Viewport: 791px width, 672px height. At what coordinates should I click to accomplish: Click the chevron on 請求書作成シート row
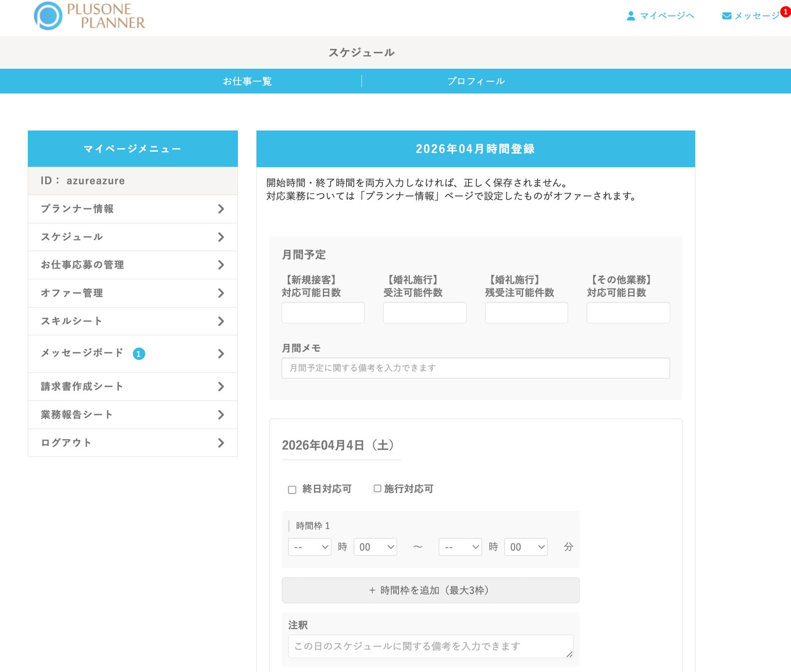[221, 387]
